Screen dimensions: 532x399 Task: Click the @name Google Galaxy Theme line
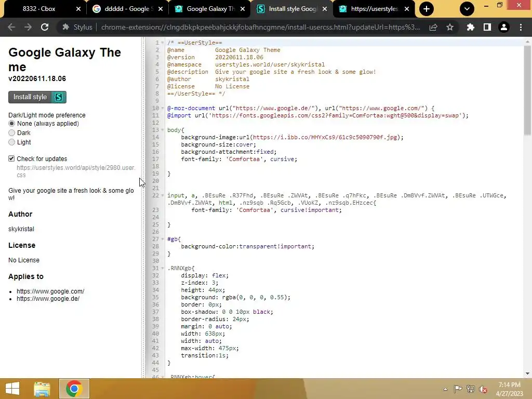click(x=224, y=50)
